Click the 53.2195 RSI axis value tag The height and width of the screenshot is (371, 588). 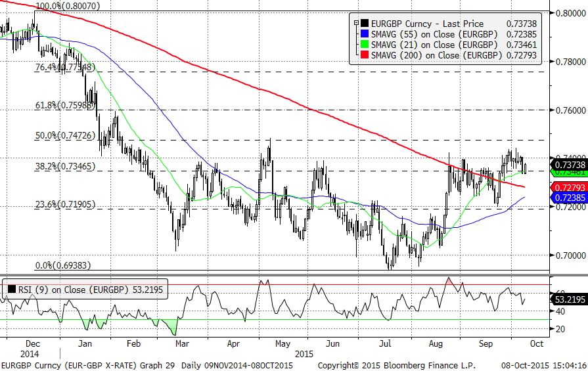(x=568, y=299)
